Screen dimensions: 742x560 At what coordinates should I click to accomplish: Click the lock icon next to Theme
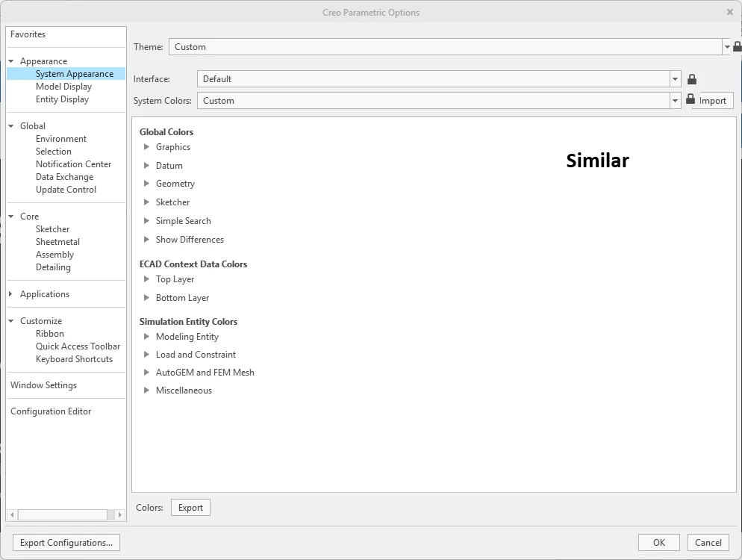coord(738,46)
